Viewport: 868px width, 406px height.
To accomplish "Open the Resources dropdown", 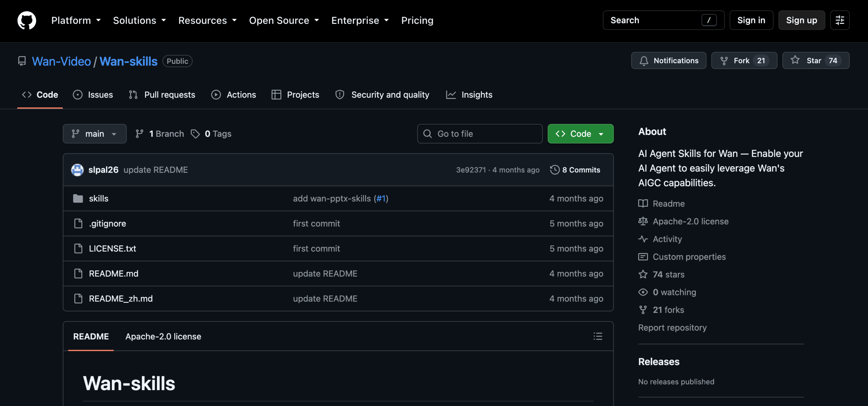I will tap(208, 20).
